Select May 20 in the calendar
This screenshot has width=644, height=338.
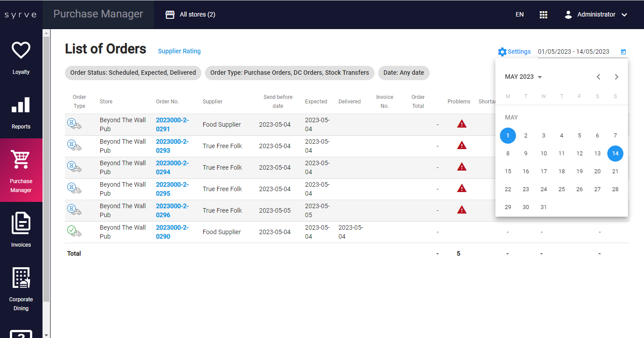(597, 171)
